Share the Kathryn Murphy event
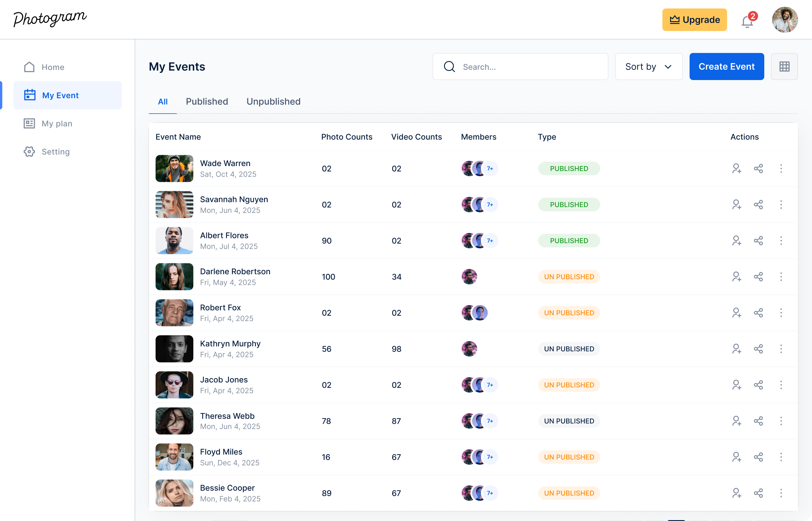The width and height of the screenshot is (812, 521). (758, 349)
